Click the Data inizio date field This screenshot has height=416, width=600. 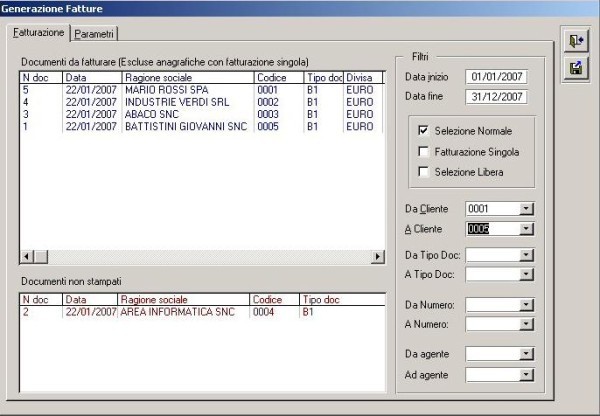coord(496,77)
